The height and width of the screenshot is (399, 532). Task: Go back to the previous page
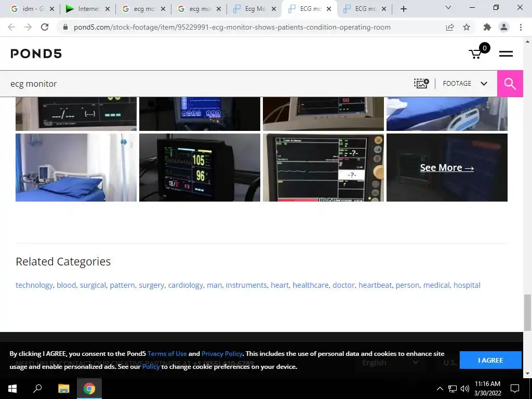click(11, 27)
